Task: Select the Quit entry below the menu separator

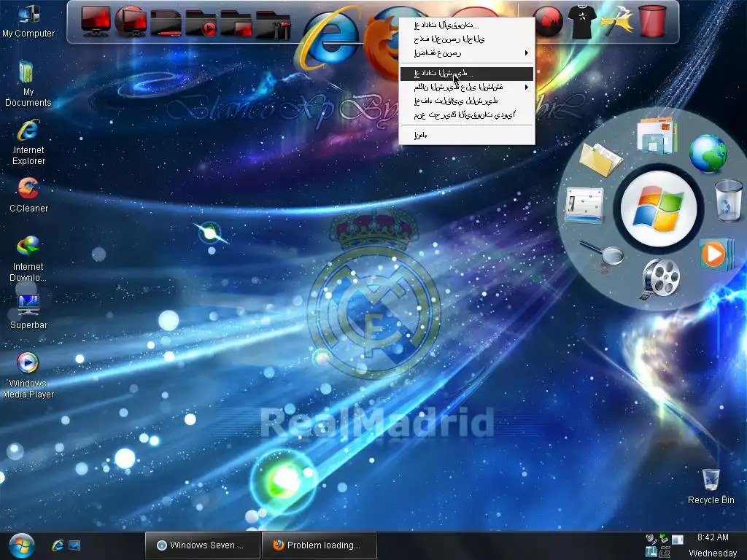Action: tap(466, 136)
